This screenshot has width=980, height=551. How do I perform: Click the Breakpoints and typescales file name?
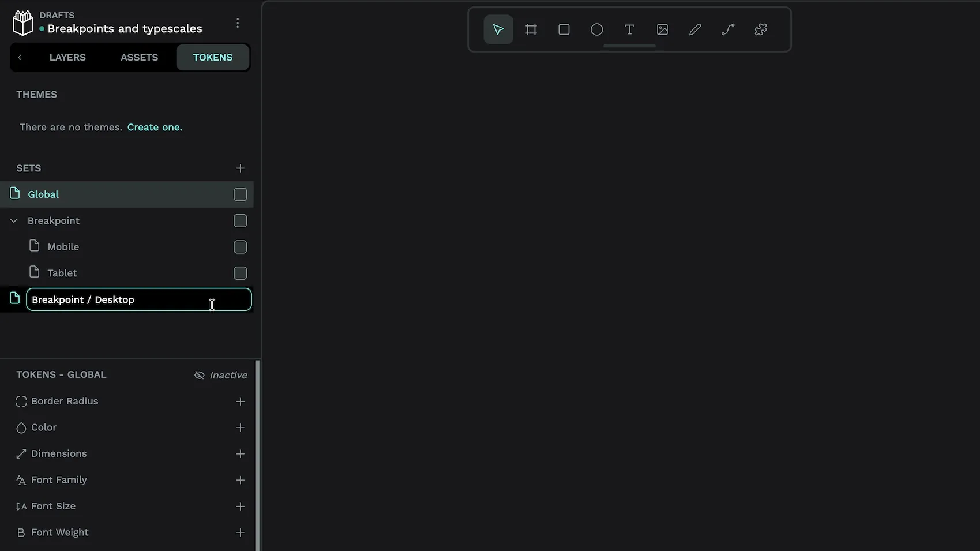(x=125, y=28)
